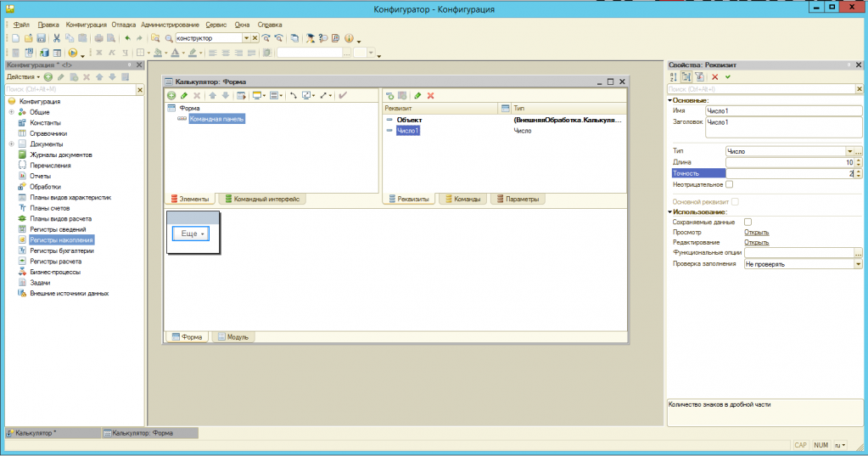
Task: Click the Cut scissors icon
Action: click(57, 38)
